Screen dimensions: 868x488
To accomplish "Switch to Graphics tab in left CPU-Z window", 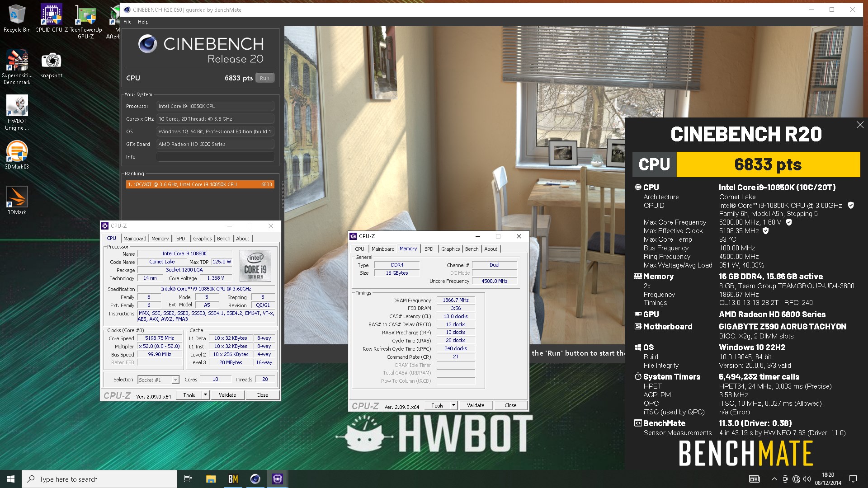I will pyautogui.click(x=202, y=239).
